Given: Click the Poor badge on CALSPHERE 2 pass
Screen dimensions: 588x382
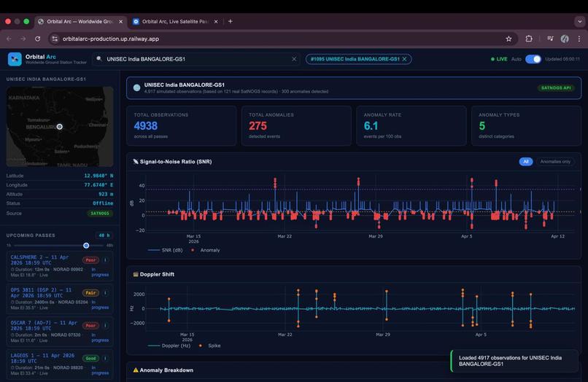Looking at the screenshot, I should [x=90, y=260].
